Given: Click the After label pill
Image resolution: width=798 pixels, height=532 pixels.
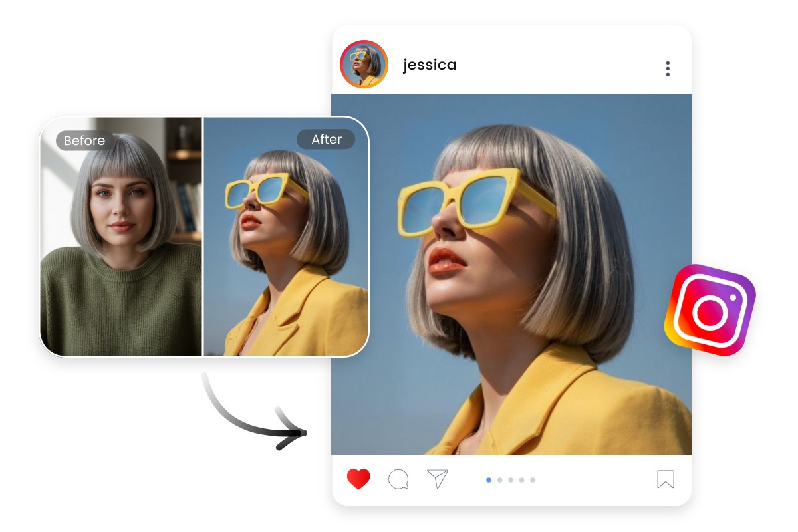Looking at the screenshot, I should [327, 139].
